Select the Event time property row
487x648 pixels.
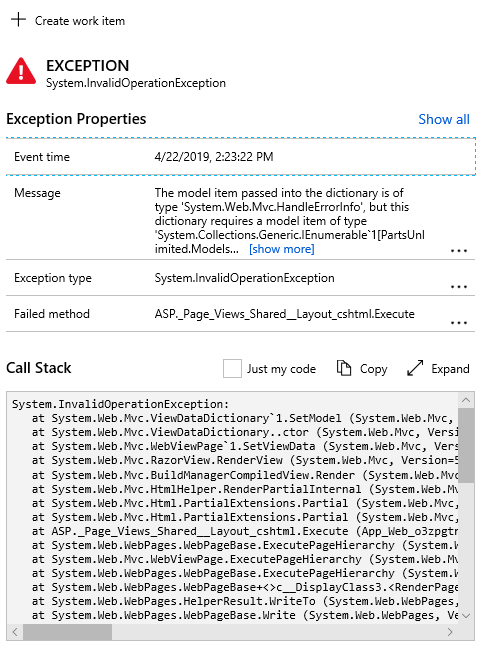pos(241,157)
